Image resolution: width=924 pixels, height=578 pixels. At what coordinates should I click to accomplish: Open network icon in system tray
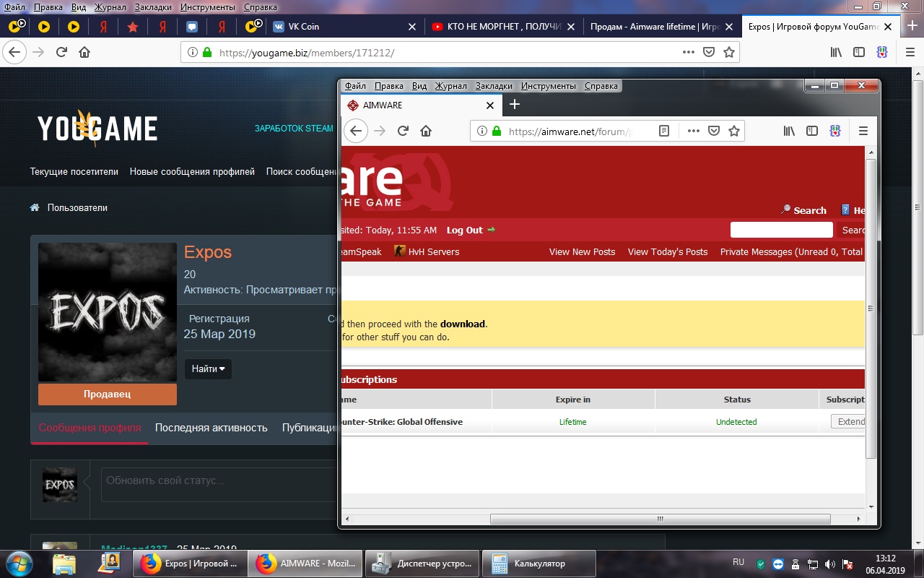(813, 564)
